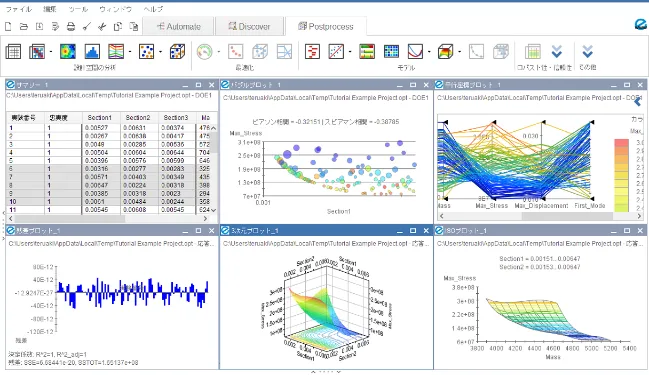The width and height of the screenshot is (649, 375).
Task: Select row number 10 in summary table
Action: pos(25,202)
